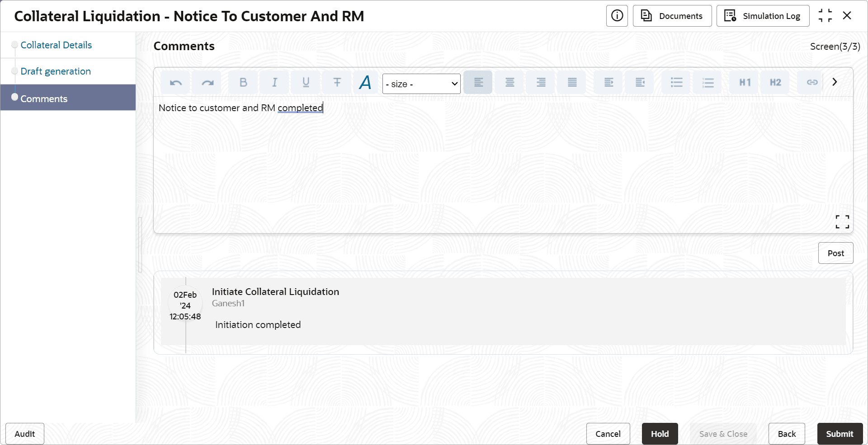868x445 pixels.
Task: Go to Draft generation step
Action: tap(56, 71)
